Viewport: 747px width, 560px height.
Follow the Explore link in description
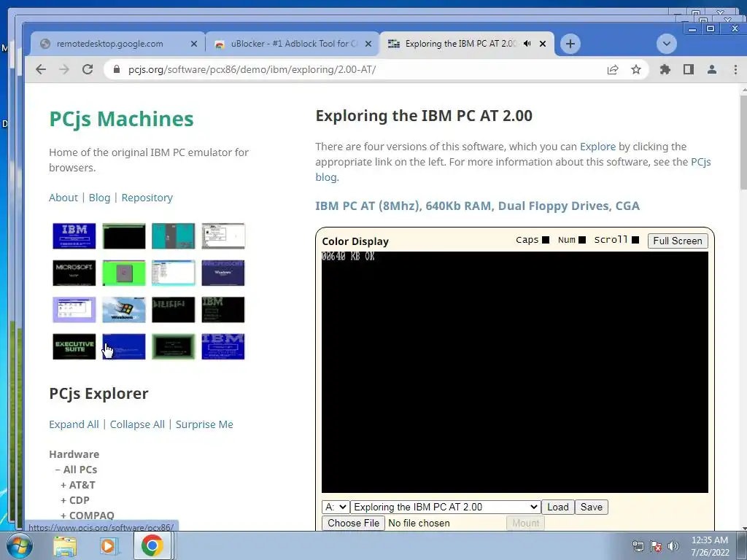point(597,147)
